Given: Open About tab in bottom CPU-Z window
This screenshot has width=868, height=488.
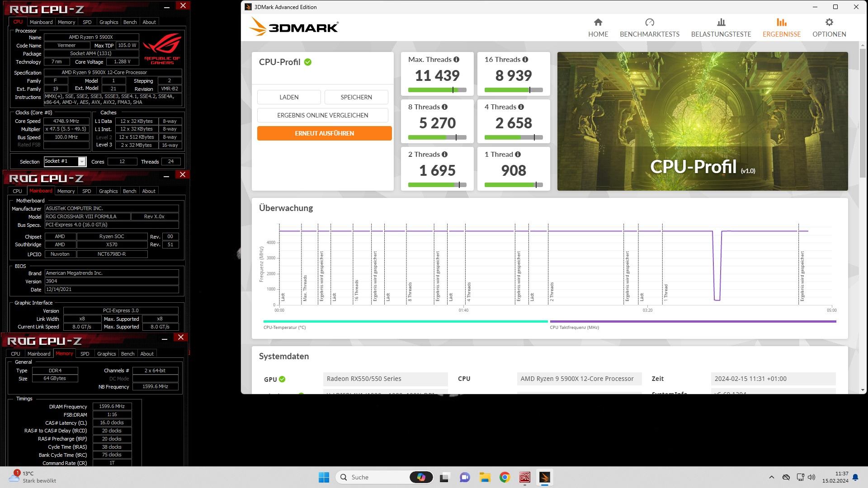Looking at the screenshot, I should [x=147, y=354].
